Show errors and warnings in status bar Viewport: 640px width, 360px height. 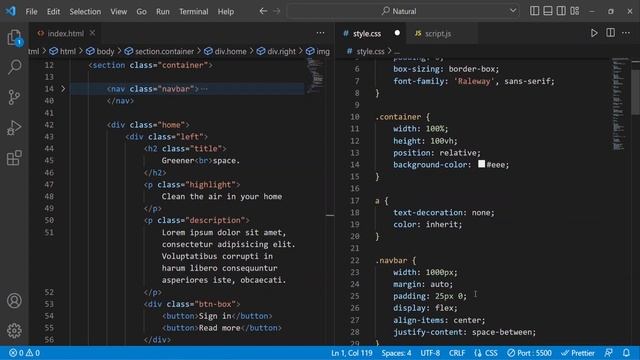click(24, 353)
